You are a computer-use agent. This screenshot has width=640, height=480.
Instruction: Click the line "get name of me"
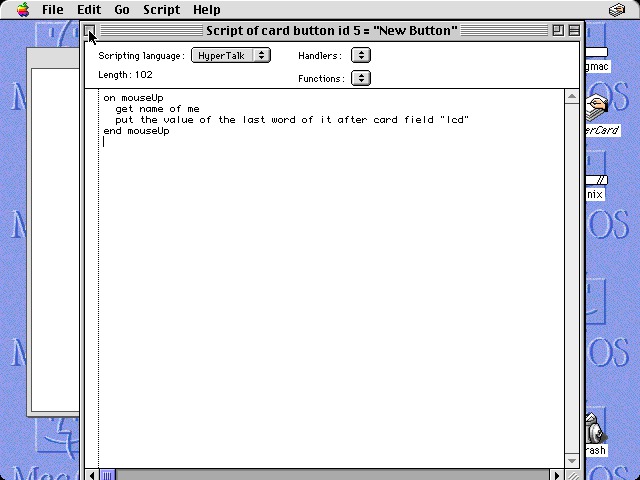pyautogui.click(x=157, y=109)
